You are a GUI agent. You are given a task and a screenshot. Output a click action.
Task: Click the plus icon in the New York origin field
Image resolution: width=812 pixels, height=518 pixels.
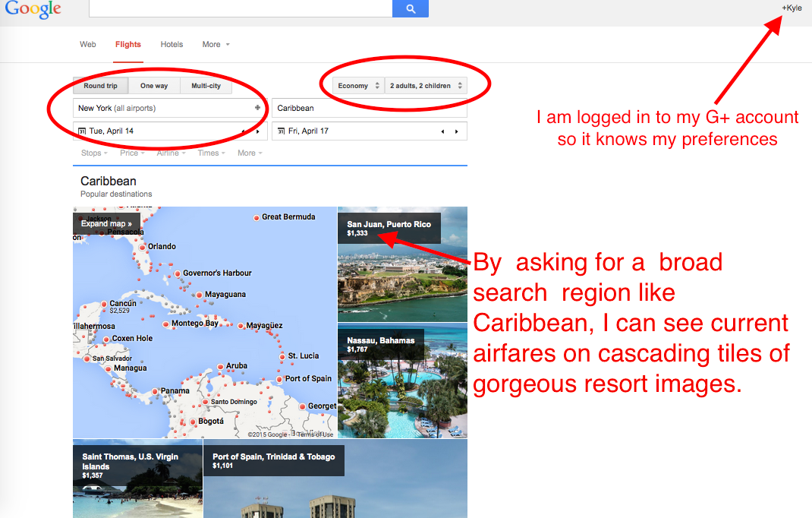(x=258, y=108)
